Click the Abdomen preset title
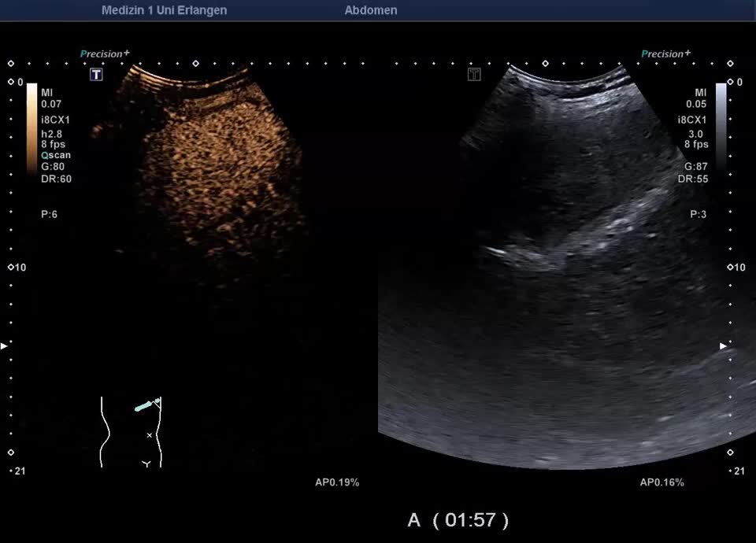The width and height of the screenshot is (756, 543). (371, 10)
